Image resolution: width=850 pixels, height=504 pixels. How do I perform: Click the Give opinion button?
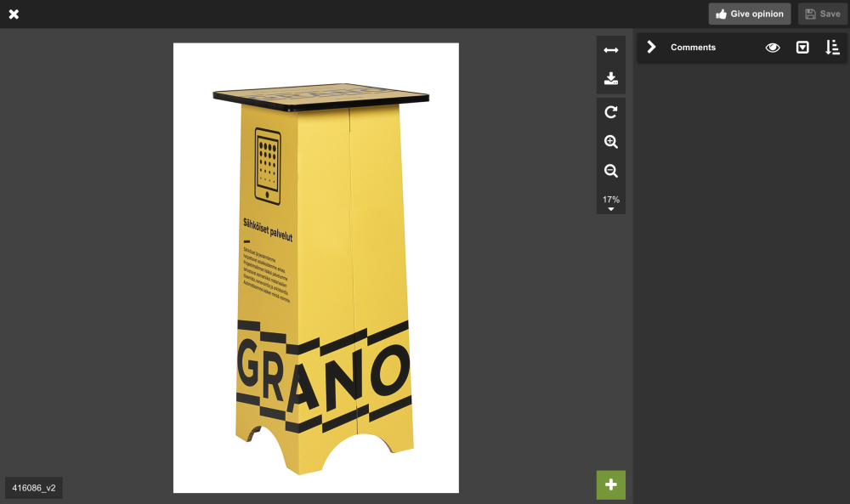pos(750,14)
